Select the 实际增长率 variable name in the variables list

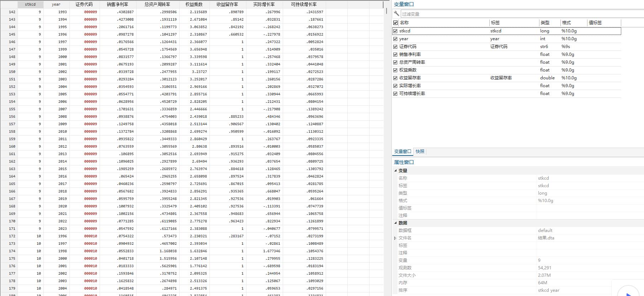[x=410, y=86]
